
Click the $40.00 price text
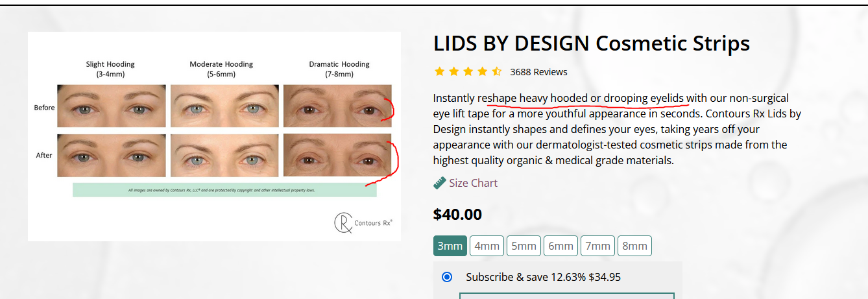457,214
